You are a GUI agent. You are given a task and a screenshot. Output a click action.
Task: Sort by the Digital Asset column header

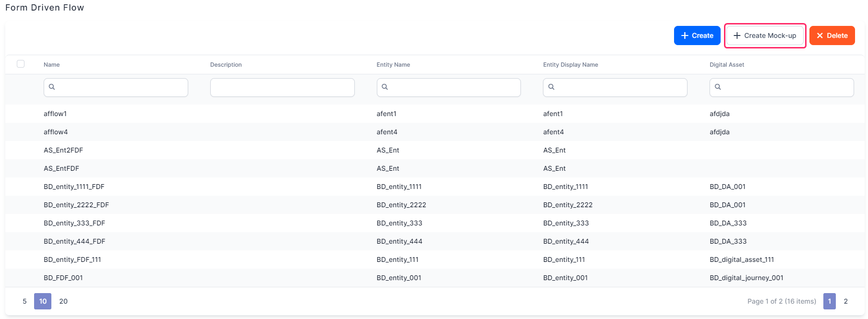[726, 65]
